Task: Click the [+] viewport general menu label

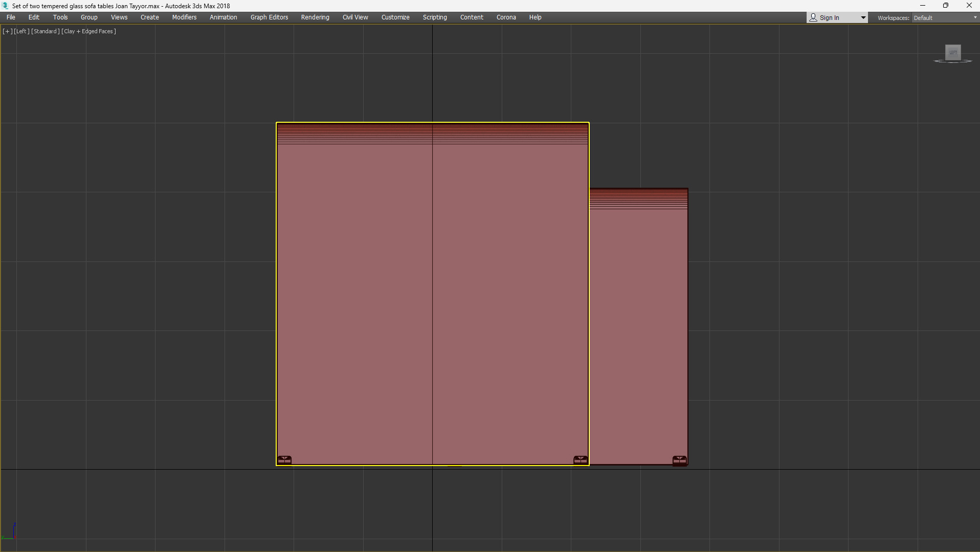Action: (7, 31)
